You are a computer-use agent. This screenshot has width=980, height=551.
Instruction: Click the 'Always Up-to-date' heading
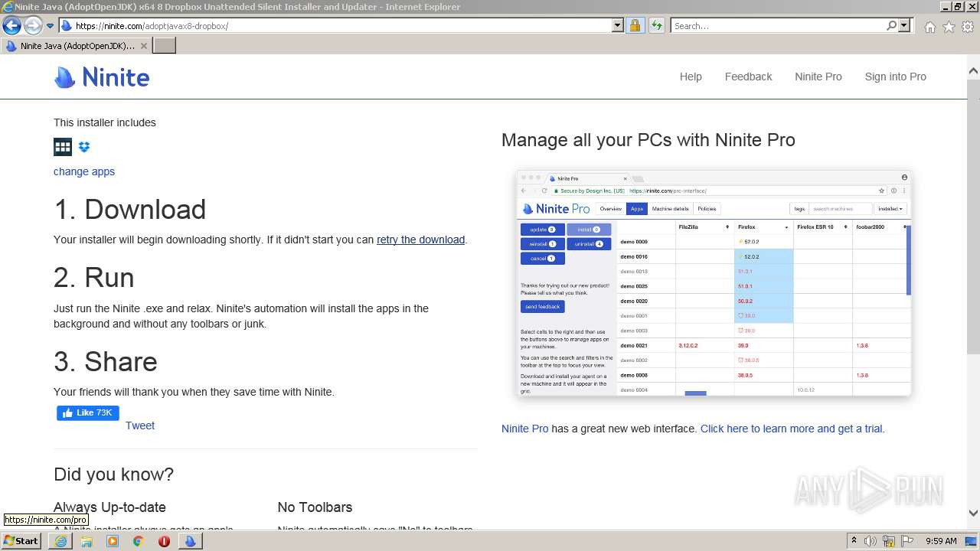pos(109,507)
